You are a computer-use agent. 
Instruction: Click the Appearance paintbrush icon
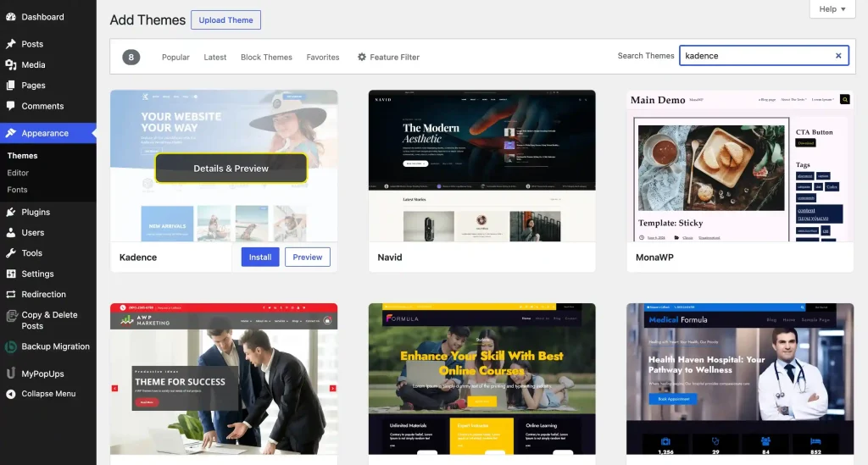10,133
